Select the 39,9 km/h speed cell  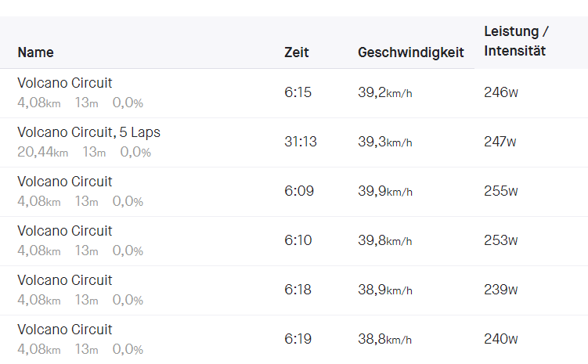tap(385, 191)
